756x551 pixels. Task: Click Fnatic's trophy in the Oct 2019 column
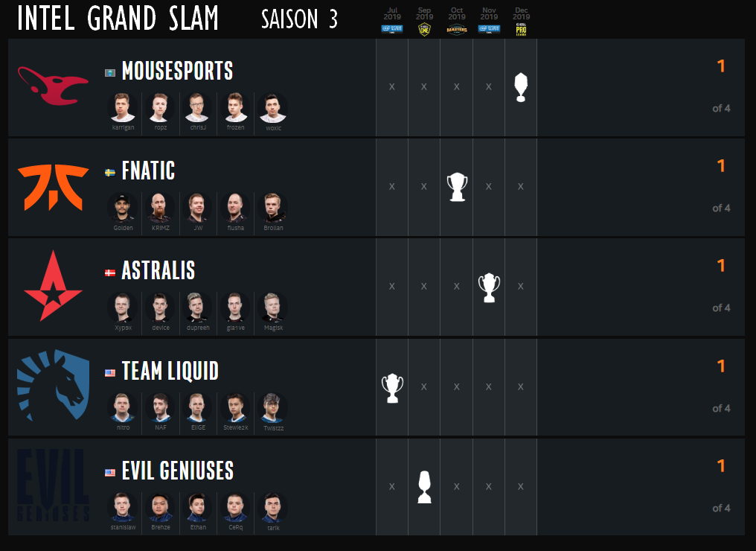[x=456, y=187]
